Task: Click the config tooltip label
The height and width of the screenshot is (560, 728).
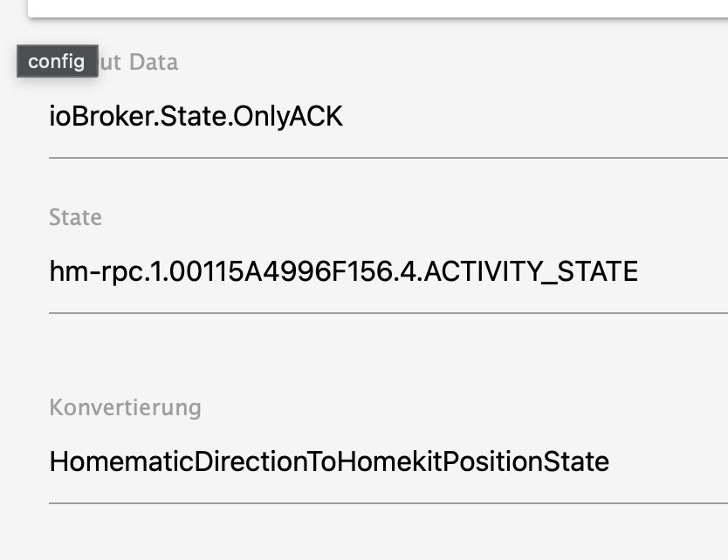Action: click(57, 62)
